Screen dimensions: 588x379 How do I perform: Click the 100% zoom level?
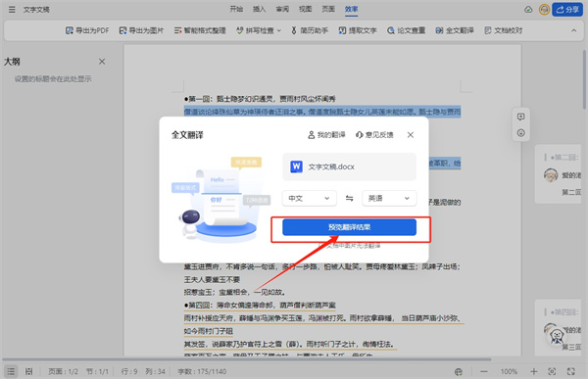(x=509, y=371)
